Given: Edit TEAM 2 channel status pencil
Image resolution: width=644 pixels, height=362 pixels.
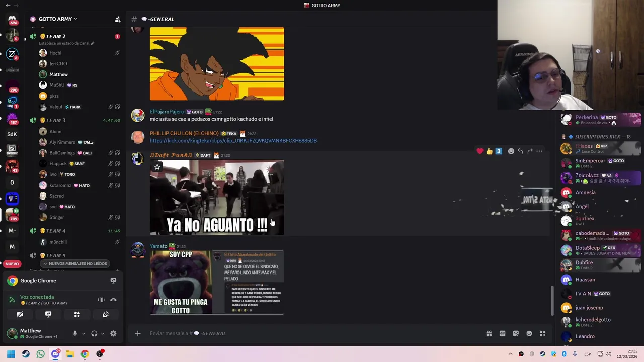Looking at the screenshot, I should click(92, 43).
